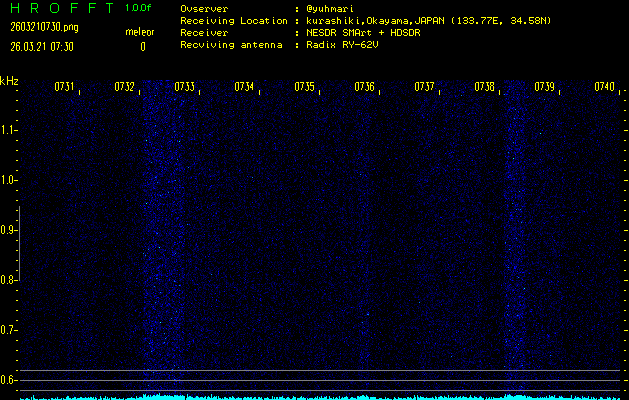The image size is (629, 400).
Task: Click the Ovserver label
Action: pos(204,9)
